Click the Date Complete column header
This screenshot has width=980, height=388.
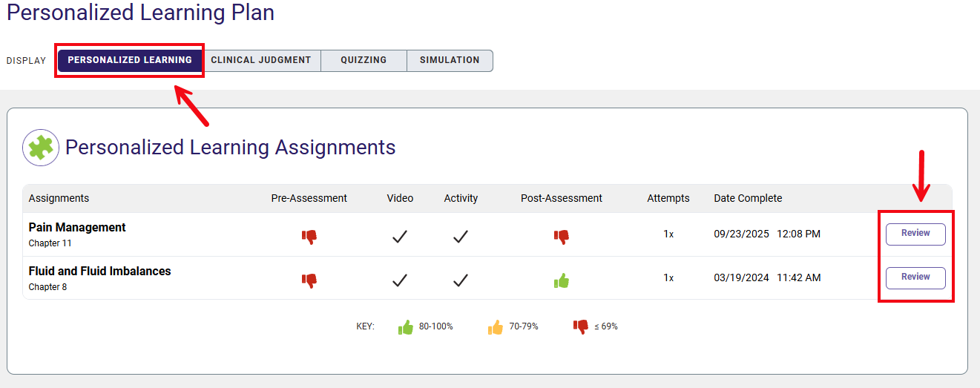click(748, 198)
